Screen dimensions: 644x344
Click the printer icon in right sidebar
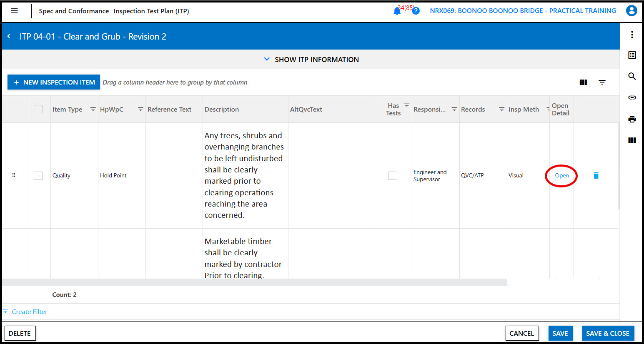coord(632,120)
